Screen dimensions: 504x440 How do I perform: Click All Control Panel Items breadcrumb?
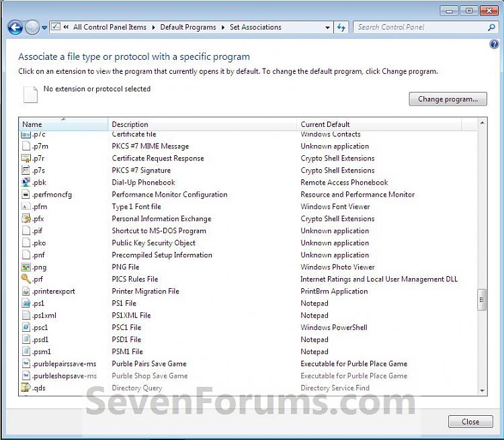click(110, 27)
